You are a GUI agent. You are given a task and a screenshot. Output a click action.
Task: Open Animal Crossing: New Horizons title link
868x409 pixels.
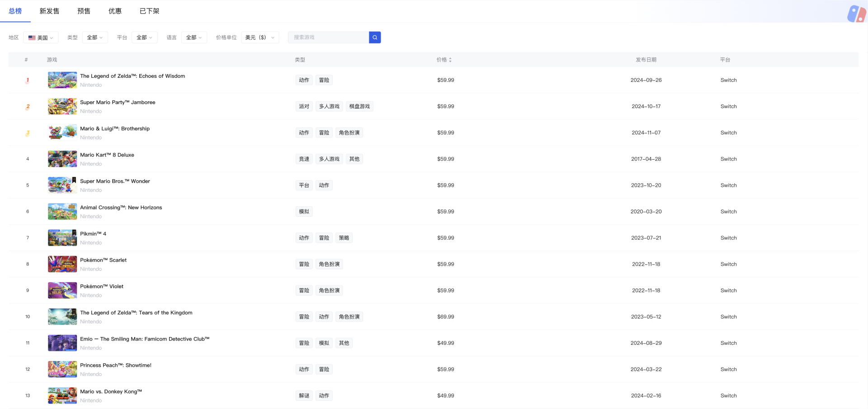tap(121, 207)
